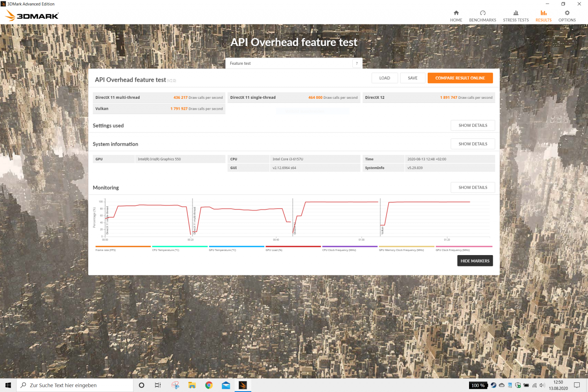Image resolution: width=588 pixels, height=392 pixels.
Task: Toggle CPU Clock Frequency chart series
Action: 350,248
